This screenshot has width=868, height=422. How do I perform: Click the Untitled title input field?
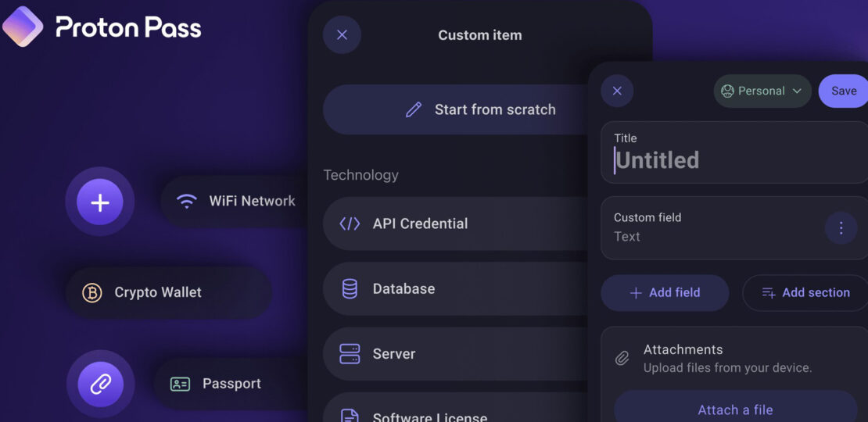pos(734,152)
